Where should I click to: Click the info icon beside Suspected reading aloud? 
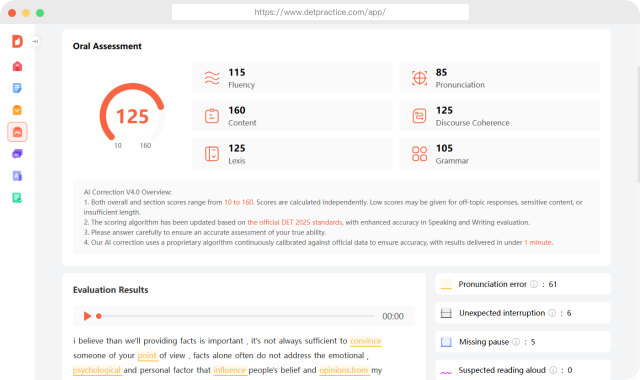[553, 370]
